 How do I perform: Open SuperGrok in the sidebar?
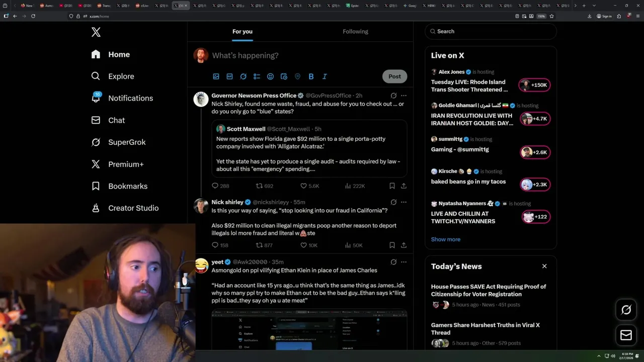point(118,142)
